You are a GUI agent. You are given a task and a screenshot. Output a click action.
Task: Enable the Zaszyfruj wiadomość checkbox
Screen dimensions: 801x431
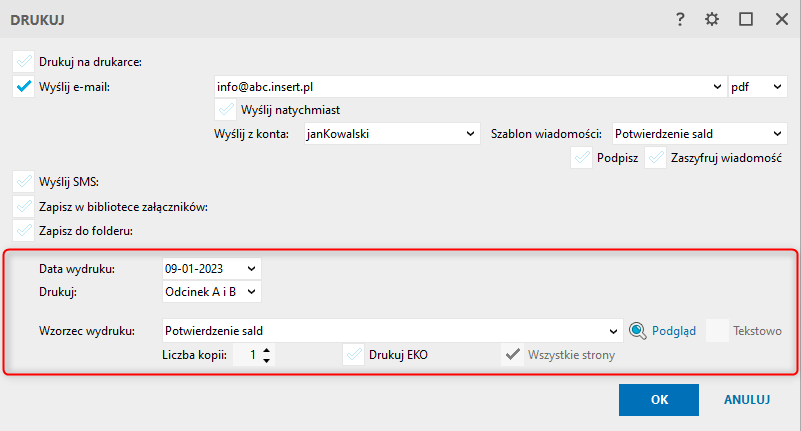click(655, 158)
